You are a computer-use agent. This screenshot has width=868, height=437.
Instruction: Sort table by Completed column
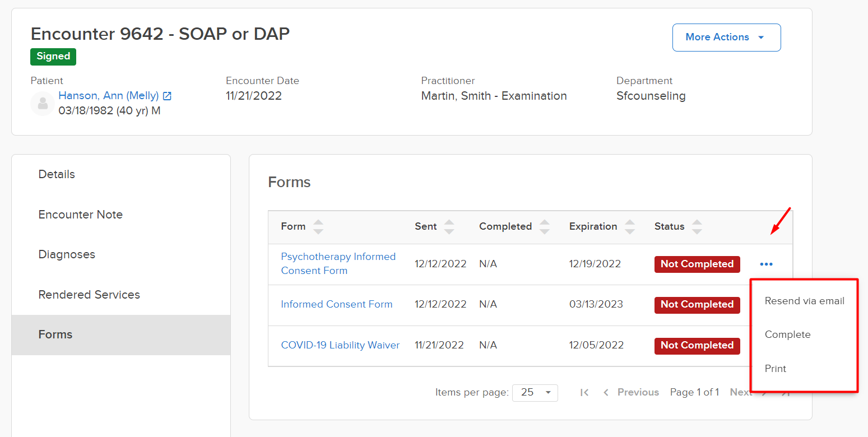544,227
